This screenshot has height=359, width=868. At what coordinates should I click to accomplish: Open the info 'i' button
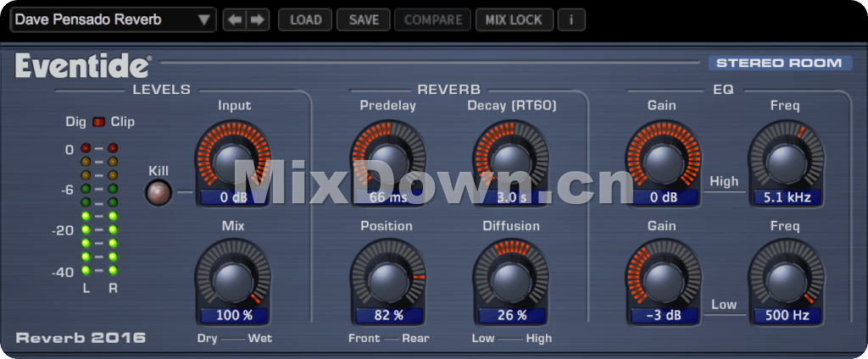pyautogui.click(x=571, y=19)
